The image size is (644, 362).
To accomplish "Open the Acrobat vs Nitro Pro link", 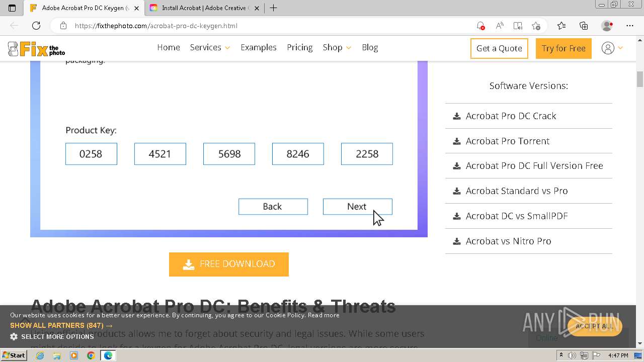I will 508,241.
